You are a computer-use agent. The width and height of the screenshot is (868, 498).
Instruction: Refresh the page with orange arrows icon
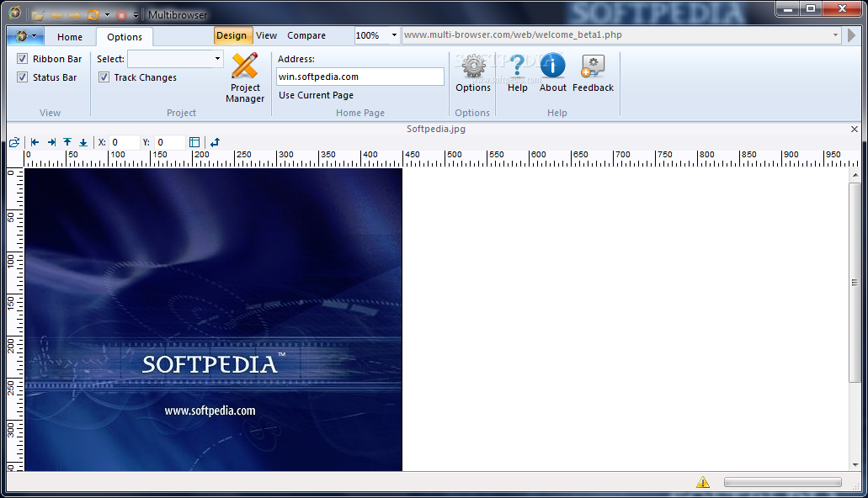click(x=93, y=15)
